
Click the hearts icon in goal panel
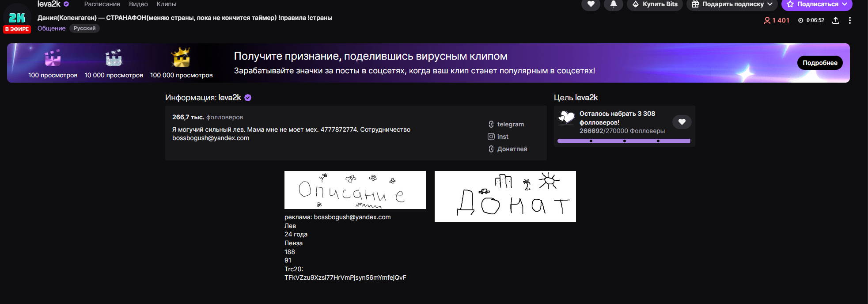coord(566,118)
